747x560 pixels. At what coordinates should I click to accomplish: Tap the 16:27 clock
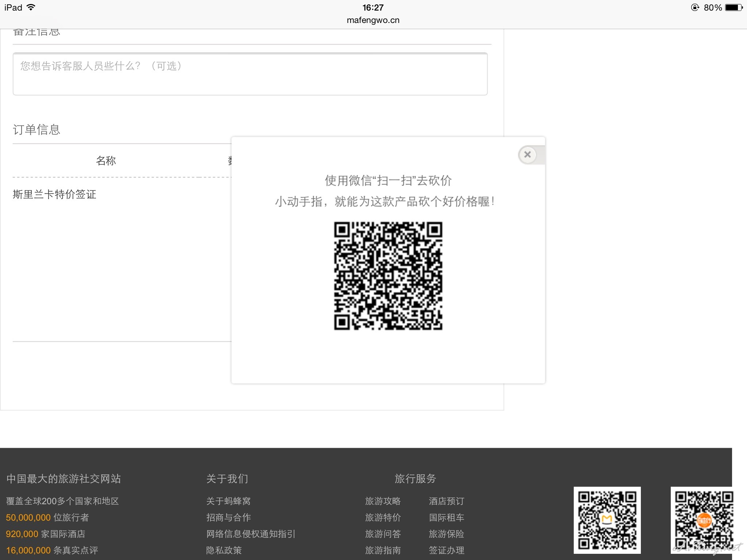click(x=373, y=7)
